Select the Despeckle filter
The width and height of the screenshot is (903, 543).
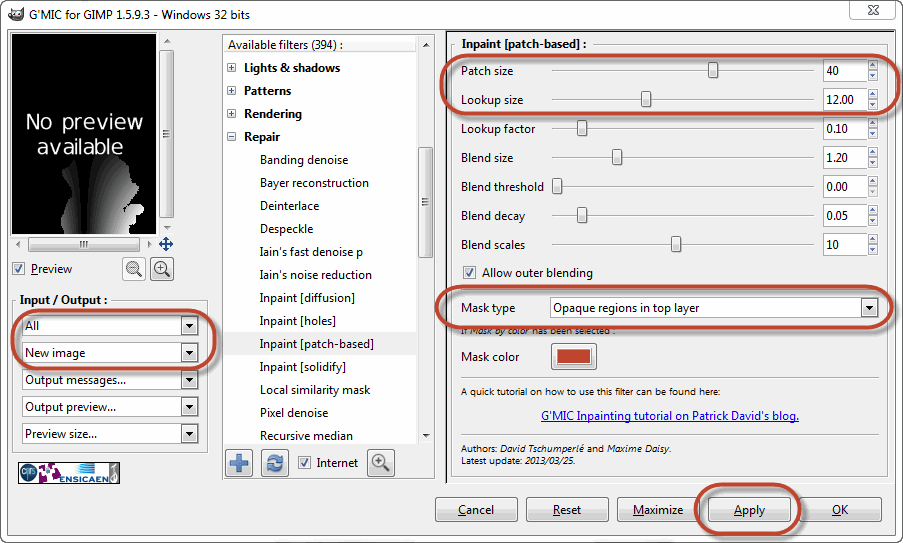[287, 229]
